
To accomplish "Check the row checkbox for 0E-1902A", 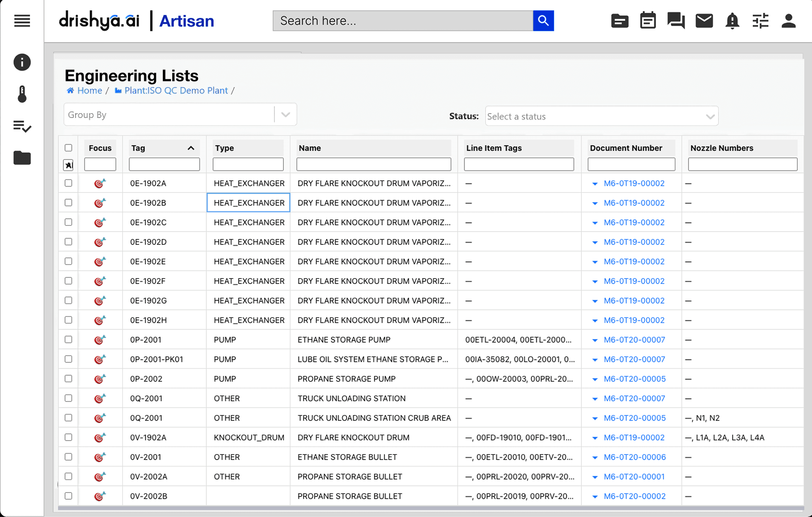I will pos(68,183).
